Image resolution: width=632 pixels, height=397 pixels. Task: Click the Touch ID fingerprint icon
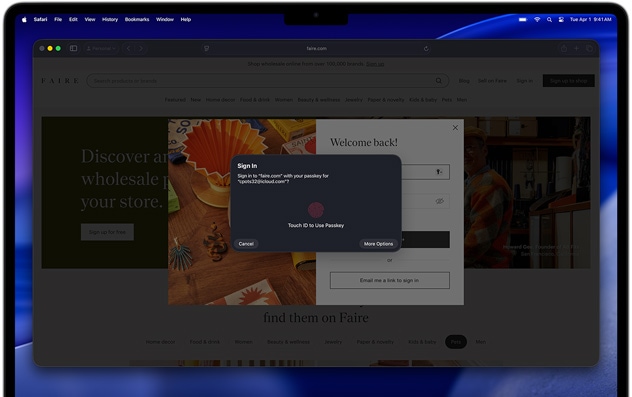pos(316,210)
